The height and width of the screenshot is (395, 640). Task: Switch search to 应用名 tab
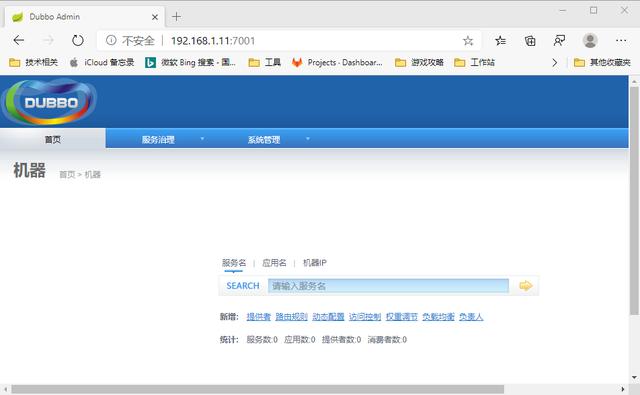(274, 263)
